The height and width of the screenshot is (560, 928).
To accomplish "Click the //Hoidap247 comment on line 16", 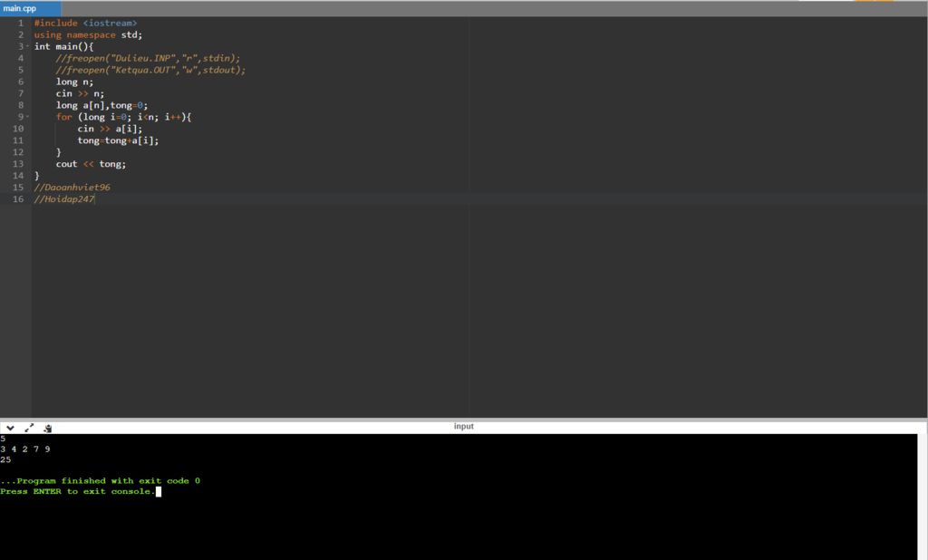I will [64, 199].
